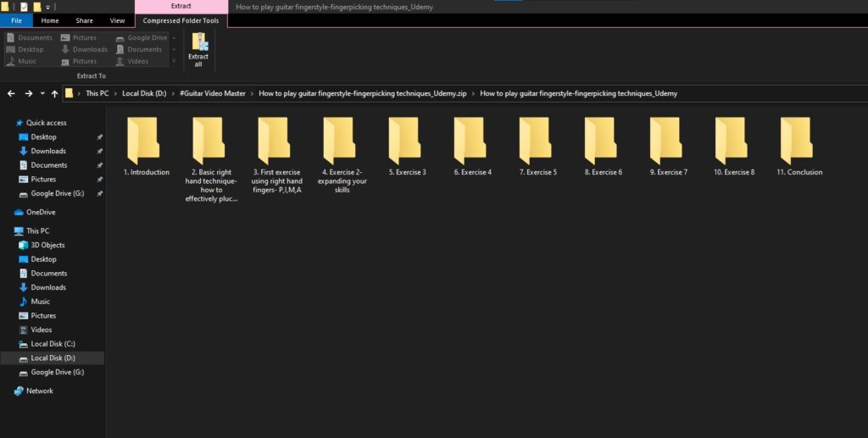Go back with the Back arrow
This screenshot has width=868, height=438.
(11, 93)
